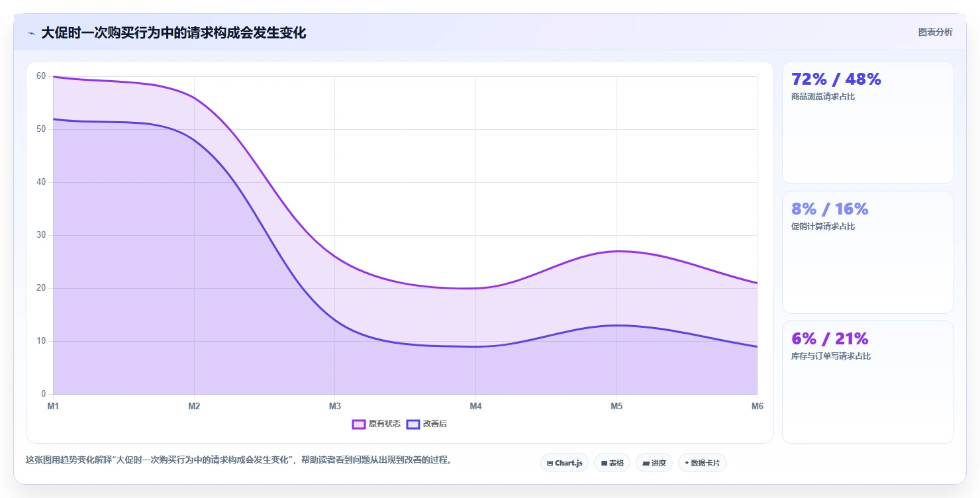Toggle the 原有状态 legend series
The height and width of the screenshot is (498, 980).
click(376, 424)
